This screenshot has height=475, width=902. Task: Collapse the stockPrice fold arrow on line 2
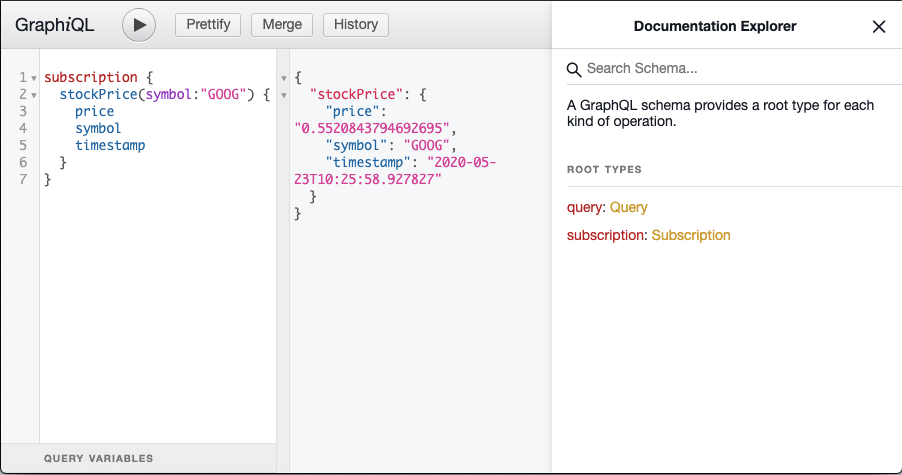tap(34, 95)
